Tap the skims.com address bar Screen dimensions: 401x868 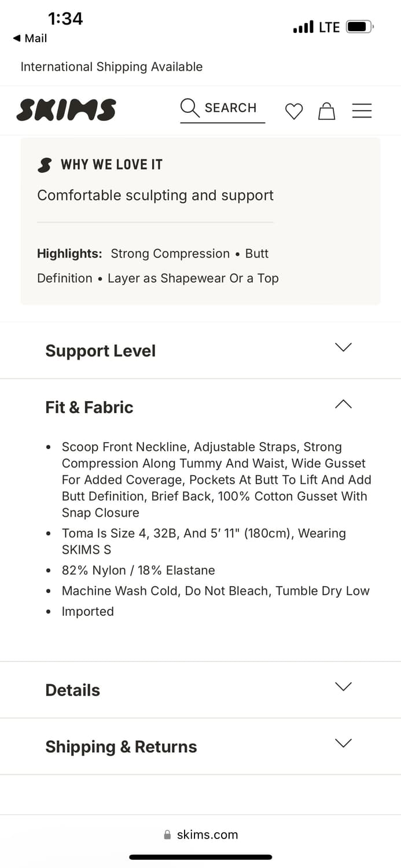pyautogui.click(x=207, y=834)
